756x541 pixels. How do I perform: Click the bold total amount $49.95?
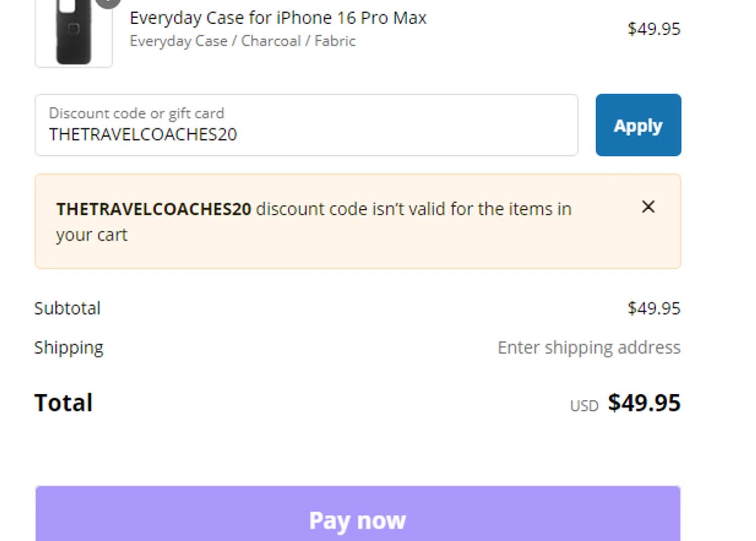point(644,403)
